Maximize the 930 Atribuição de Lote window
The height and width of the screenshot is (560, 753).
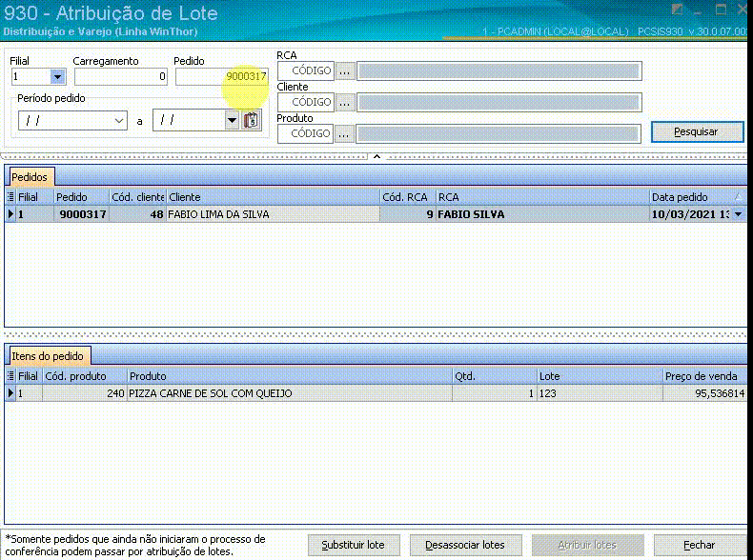[x=721, y=10]
